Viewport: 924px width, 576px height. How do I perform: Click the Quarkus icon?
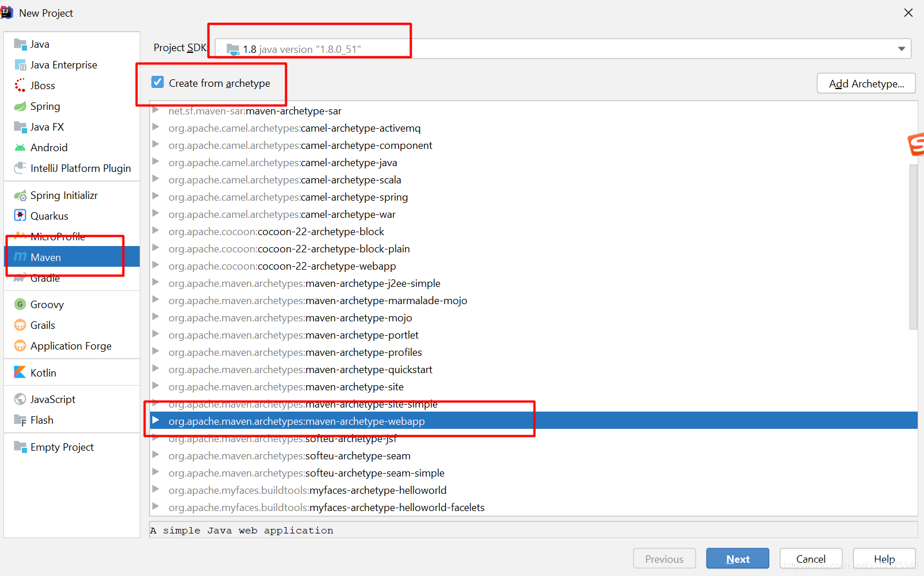[x=20, y=216]
